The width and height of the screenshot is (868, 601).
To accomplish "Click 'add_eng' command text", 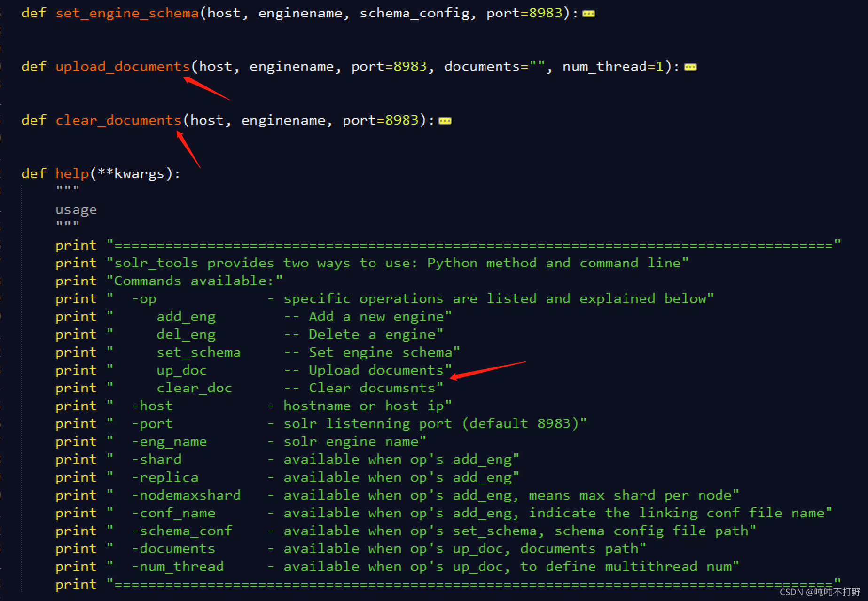I will pos(186,317).
